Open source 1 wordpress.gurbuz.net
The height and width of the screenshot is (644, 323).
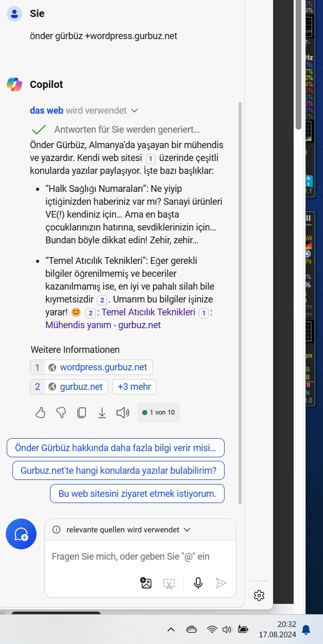click(x=91, y=367)
